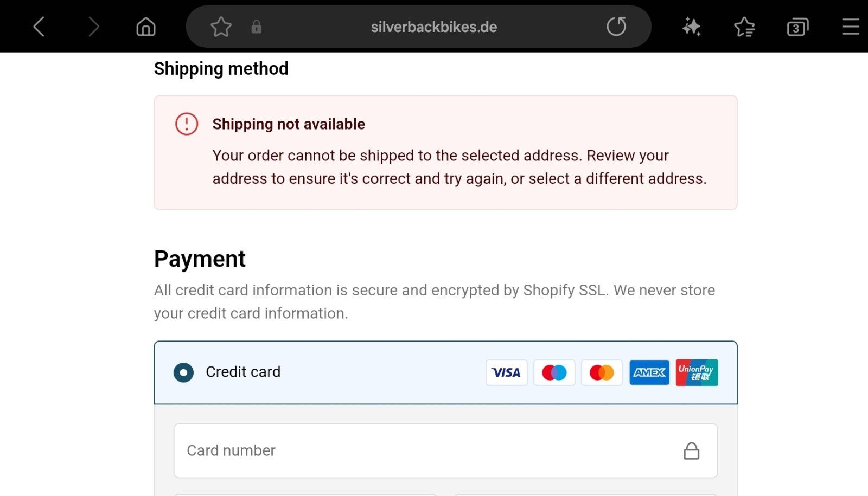
Task: Go back to the previous page
Action: coord(39,27)
